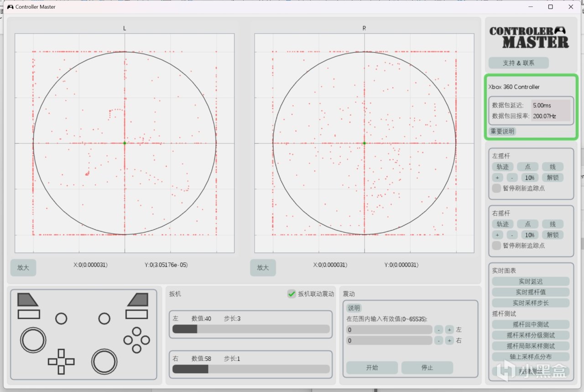584x392 pixels.
Task: Click the bottom face button circle
Action: [x=136, y=349]
